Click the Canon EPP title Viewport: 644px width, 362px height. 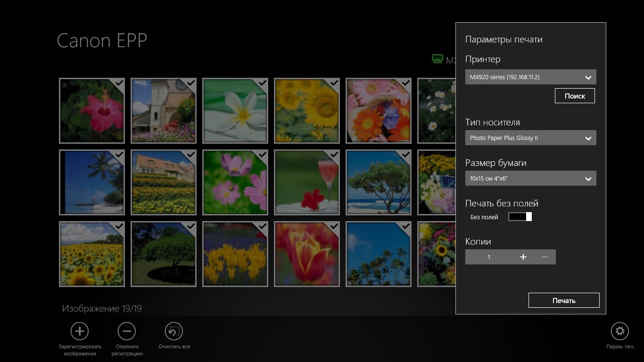click(x=102, y=41)
